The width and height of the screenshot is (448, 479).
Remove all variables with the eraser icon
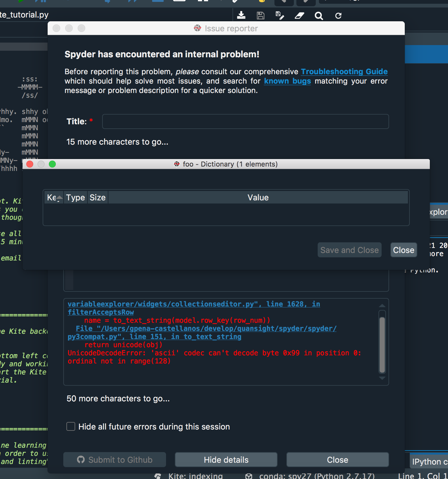(x=299, y=15)
